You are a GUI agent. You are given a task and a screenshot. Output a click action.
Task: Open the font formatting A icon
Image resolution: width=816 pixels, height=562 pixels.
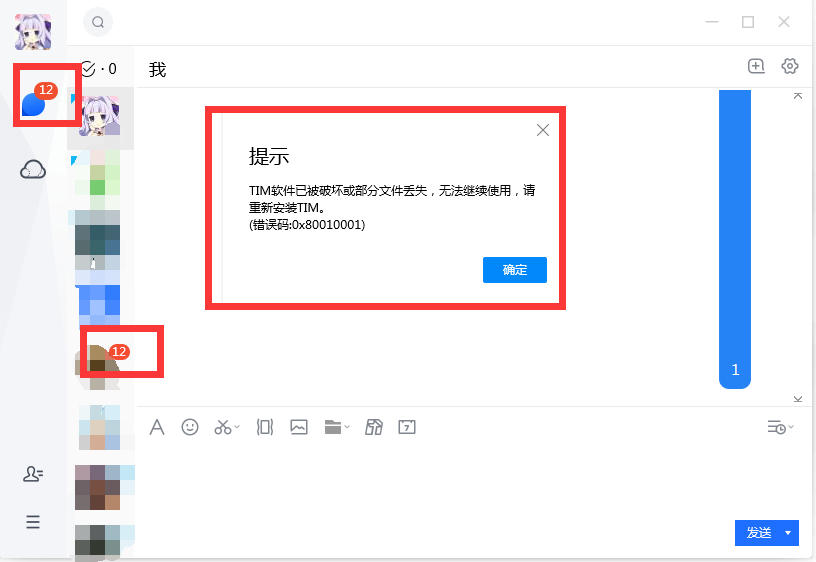coord(157,427)
